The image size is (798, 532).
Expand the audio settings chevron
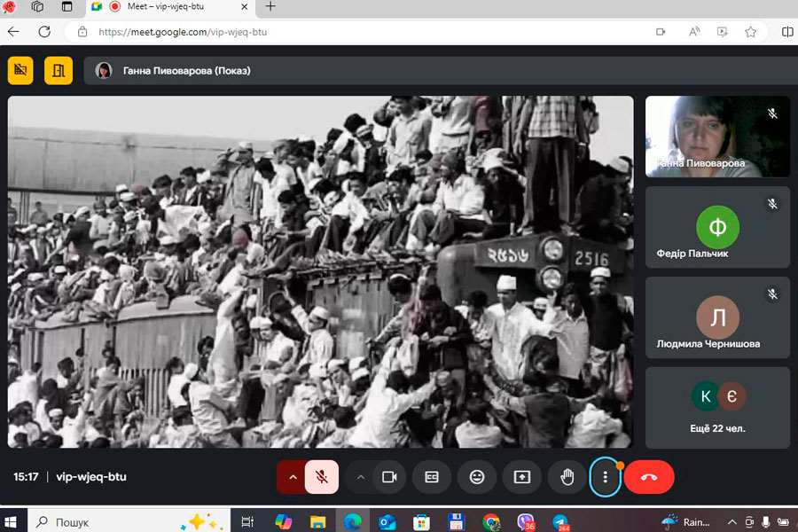pos(293,477)
